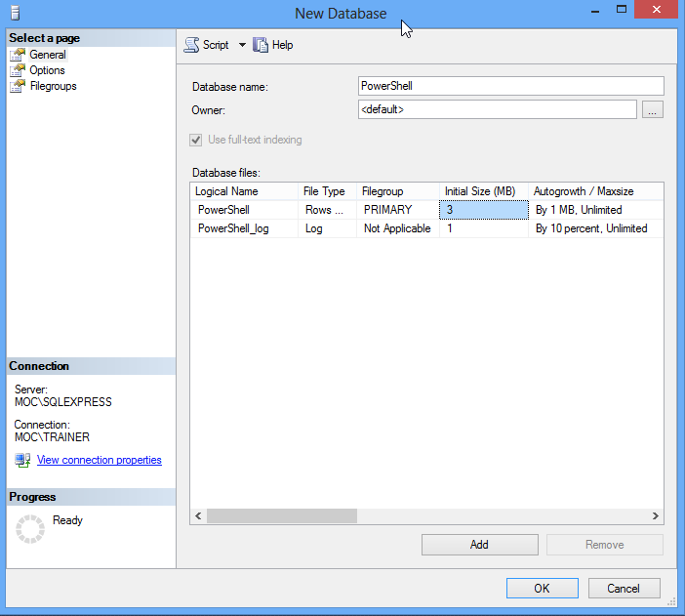The width and height of the screenshot is (685, 616).
Task: Click the Owner text field
Action: [x=497, y=110]
